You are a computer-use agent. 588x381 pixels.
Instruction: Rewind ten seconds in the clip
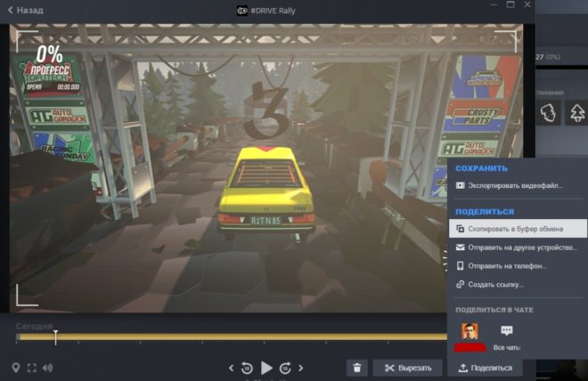click(x=247, y=368)
